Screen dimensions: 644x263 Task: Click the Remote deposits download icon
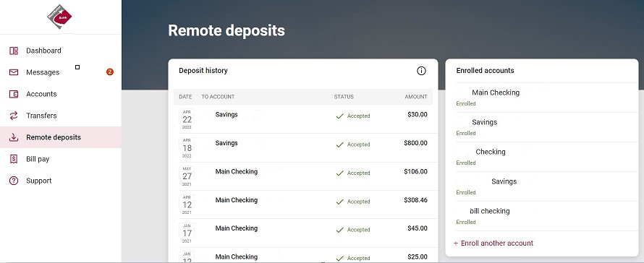(14, 137)
